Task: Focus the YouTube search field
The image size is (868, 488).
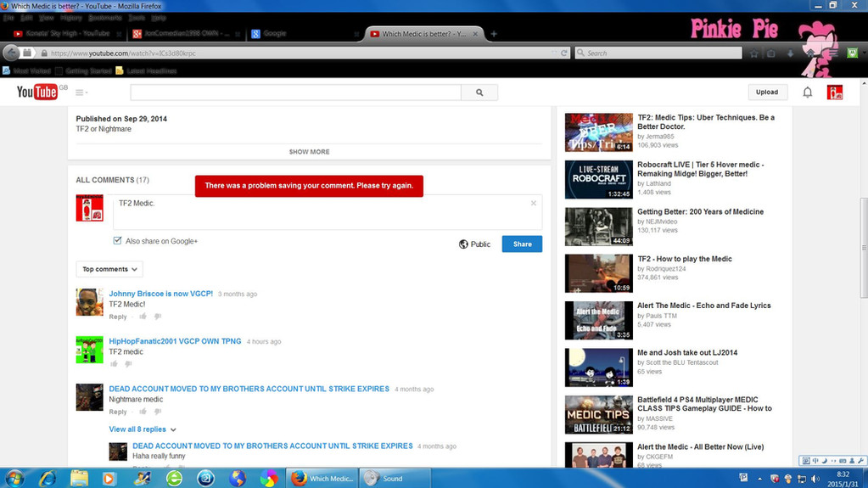Action: click(295, 93)
